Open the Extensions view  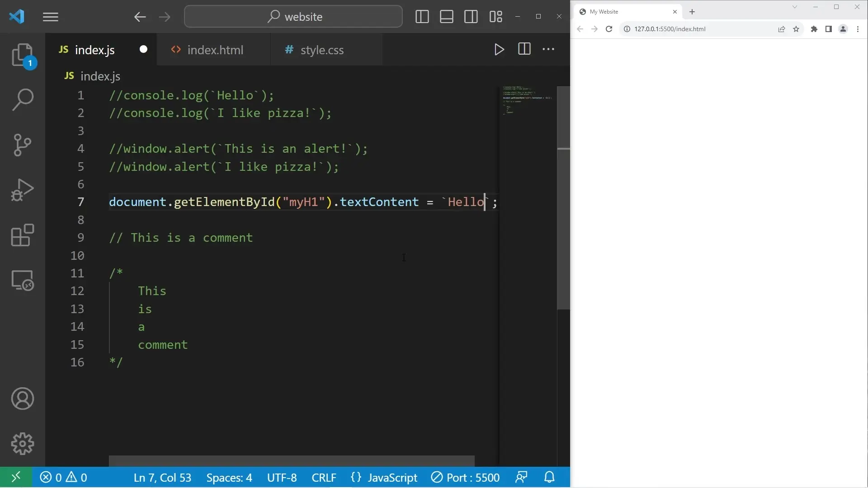(x=22, y=235)
